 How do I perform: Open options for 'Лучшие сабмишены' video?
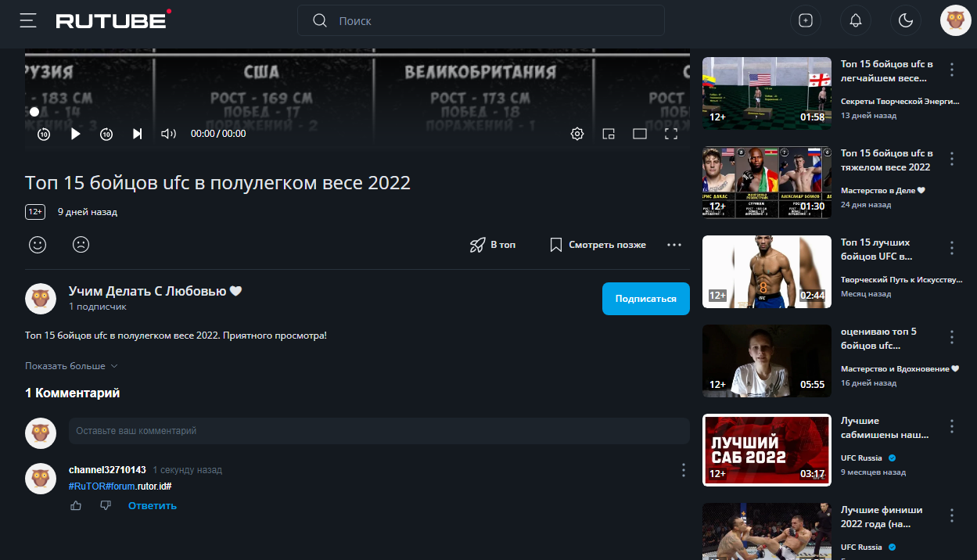(952, 426)
